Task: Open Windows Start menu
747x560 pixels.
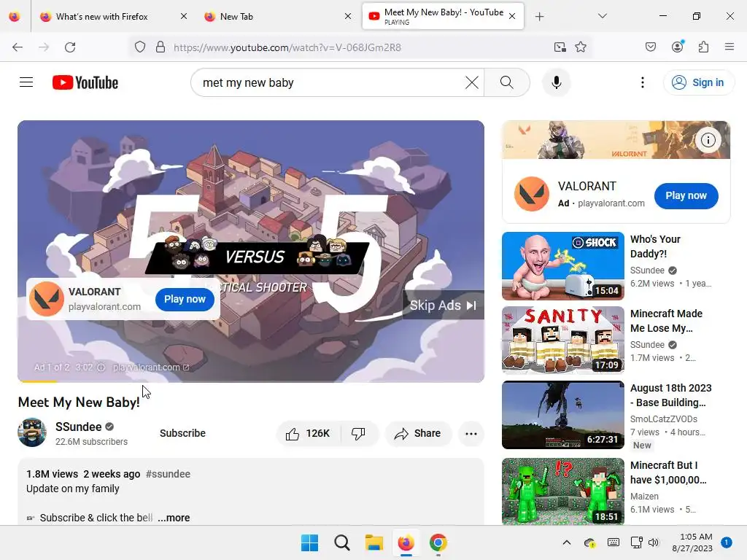Action: tap(309, 542)
